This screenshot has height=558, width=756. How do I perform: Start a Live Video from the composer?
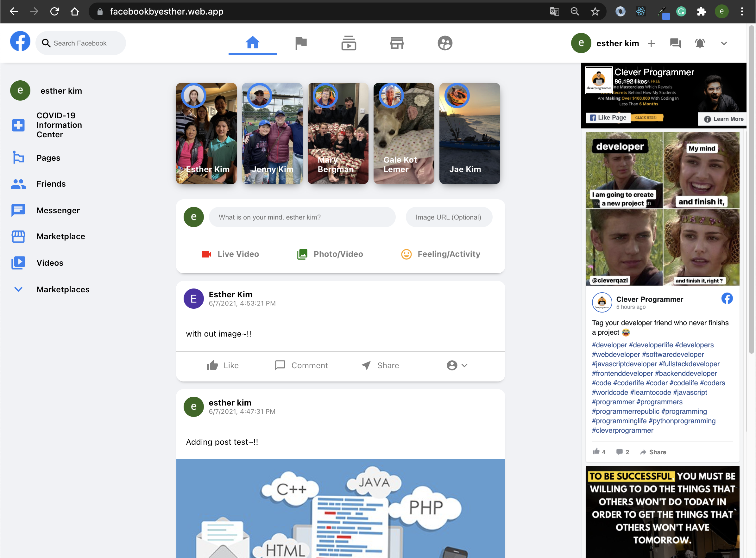coord(230,254)
